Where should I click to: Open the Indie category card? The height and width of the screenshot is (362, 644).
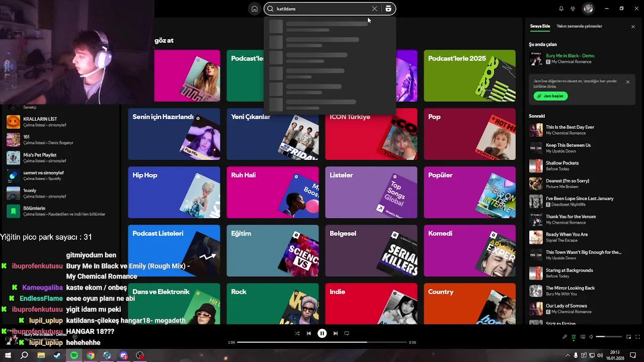pos(371,303)
